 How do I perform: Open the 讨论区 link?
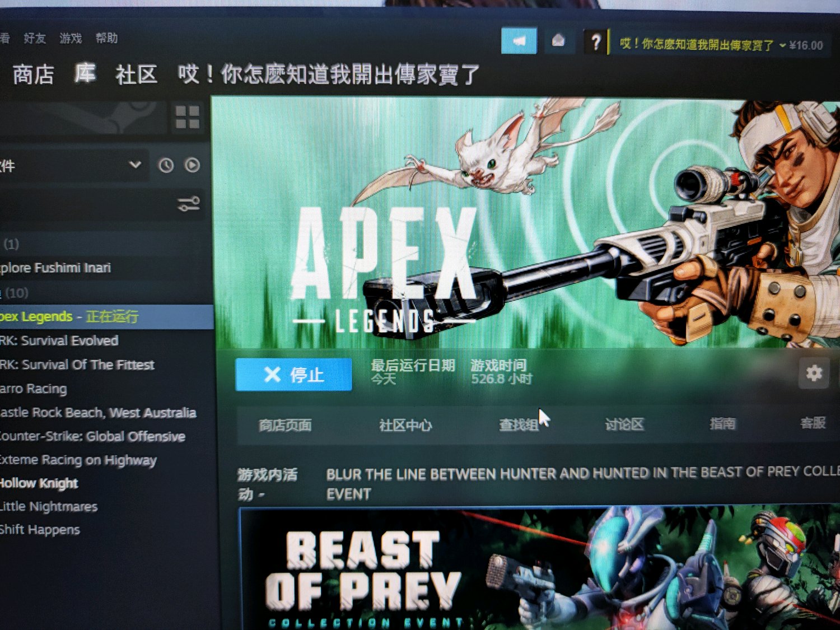tap(624, 424)
